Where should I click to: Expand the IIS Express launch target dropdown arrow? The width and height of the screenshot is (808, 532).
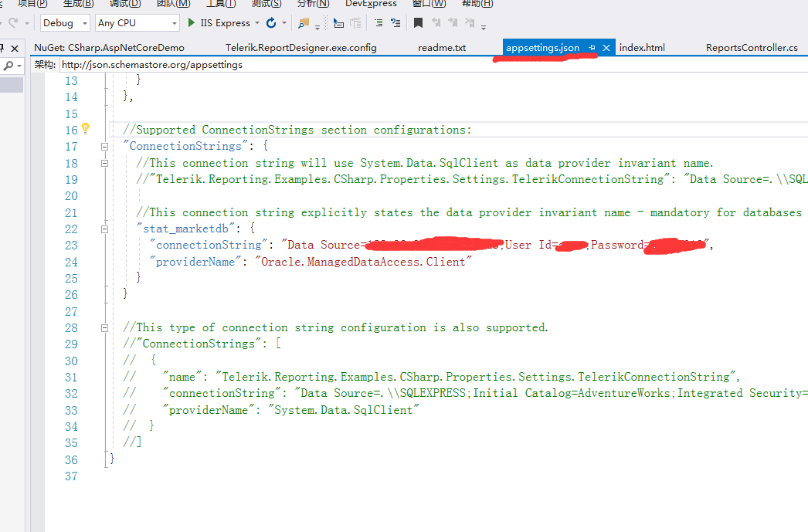(257, 23)
